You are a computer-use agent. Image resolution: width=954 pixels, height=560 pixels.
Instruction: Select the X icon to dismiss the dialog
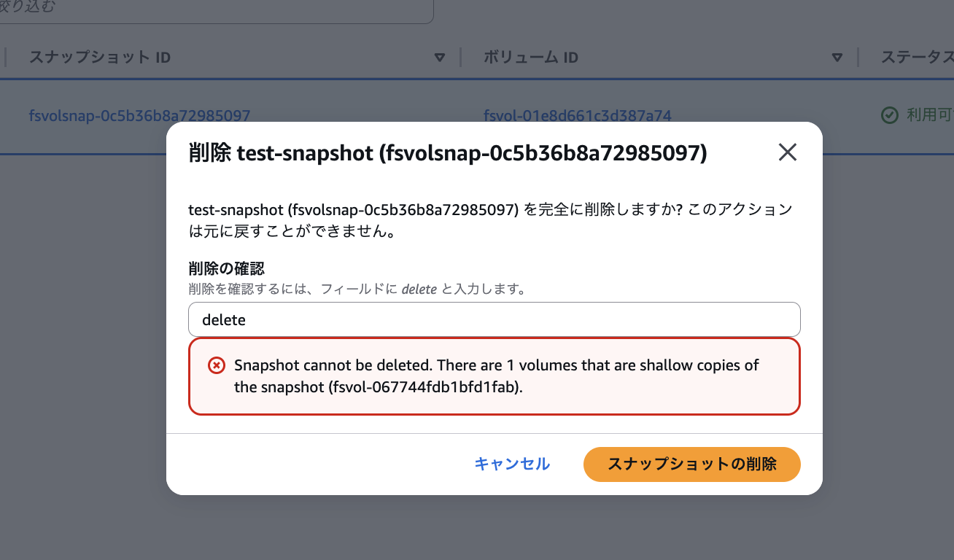click(x=788, y=152)
